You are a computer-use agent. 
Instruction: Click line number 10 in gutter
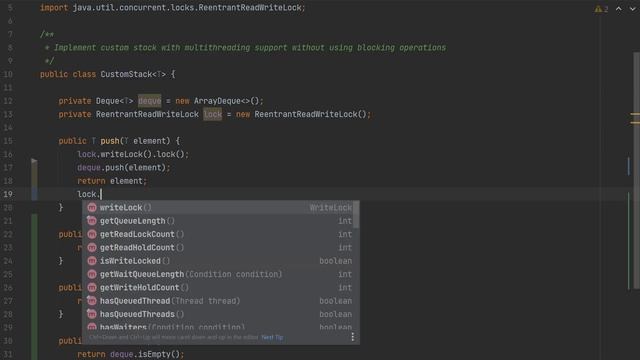pyautogui.click(x=8, y=74)
